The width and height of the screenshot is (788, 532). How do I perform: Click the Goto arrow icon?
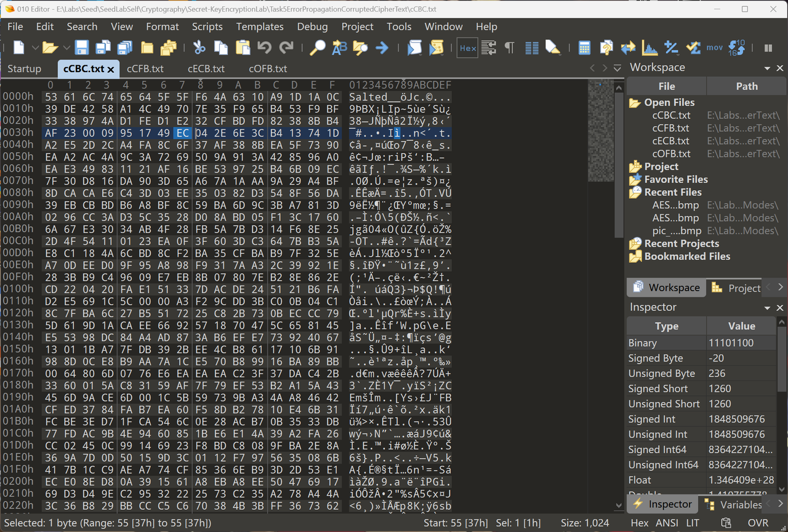(382, 48)
